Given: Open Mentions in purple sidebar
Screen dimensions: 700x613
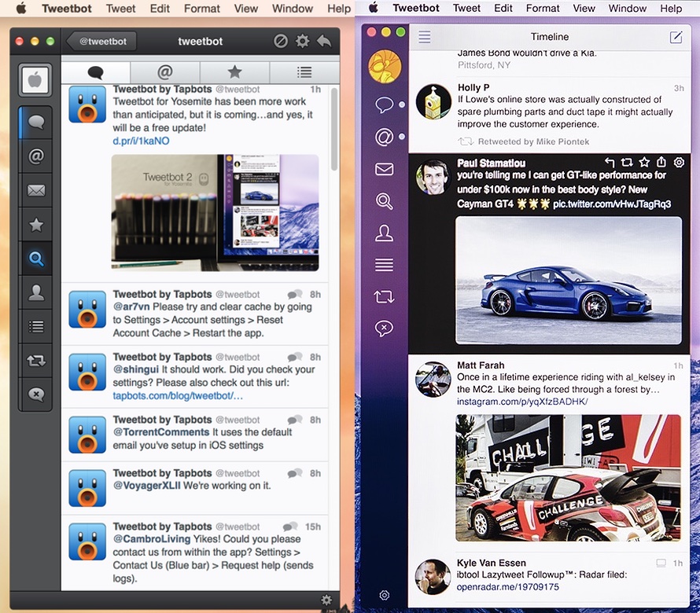Looking at the screenshot, I should (x=384, y=137).
